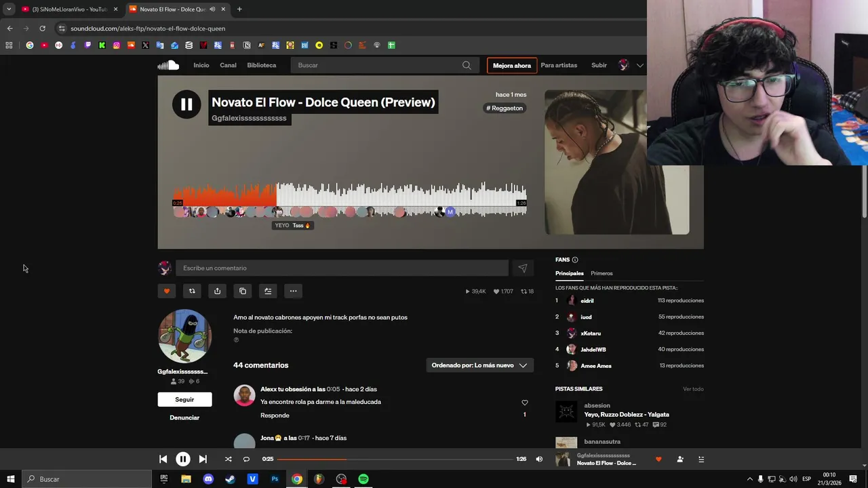
Task: Open fan xKotaru's profile
Action: 591,333
